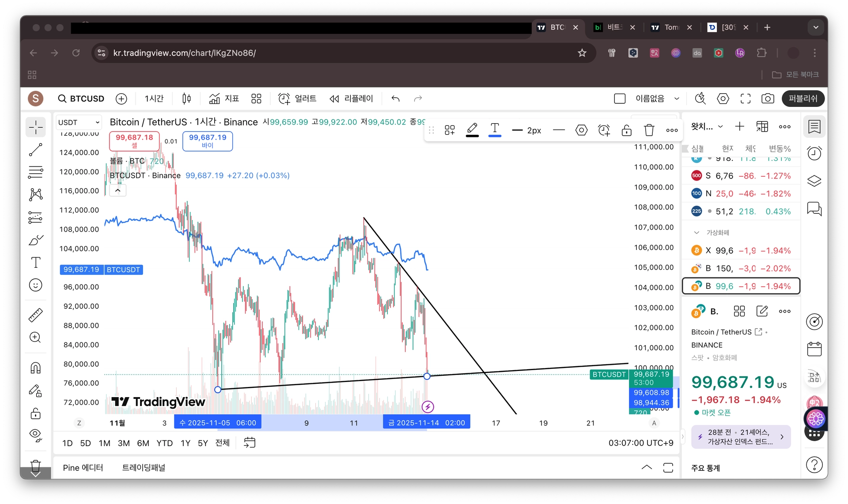The height and width of the screenshot is (504, 848).
Task: Expand the 이름없음 layout dropdown
Action: (676, 99)
